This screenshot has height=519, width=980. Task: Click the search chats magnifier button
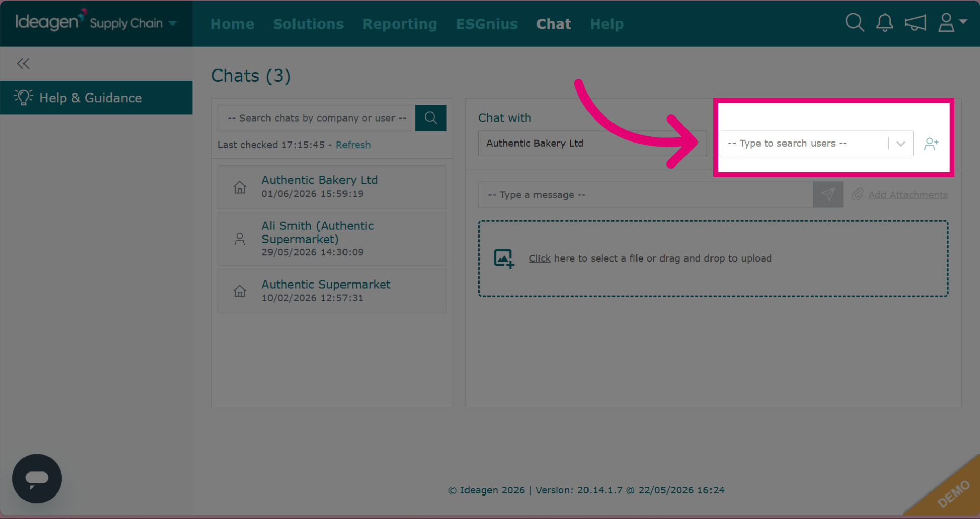pos(431,118)
